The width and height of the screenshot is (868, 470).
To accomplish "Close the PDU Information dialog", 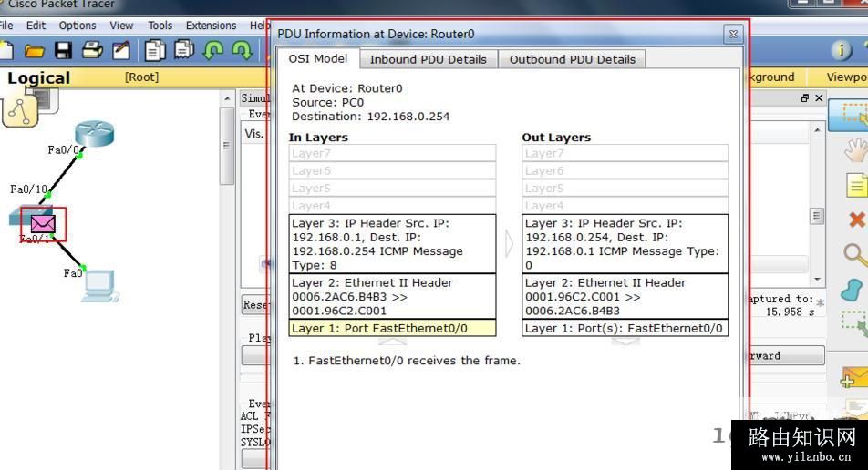I will pyautogui.click(x=733, y=35).
